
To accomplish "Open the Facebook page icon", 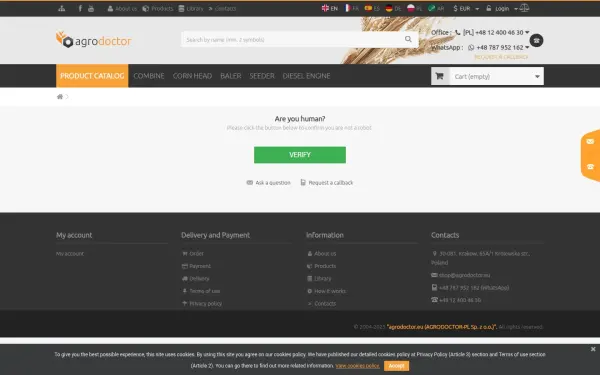I will click(80, 8).
